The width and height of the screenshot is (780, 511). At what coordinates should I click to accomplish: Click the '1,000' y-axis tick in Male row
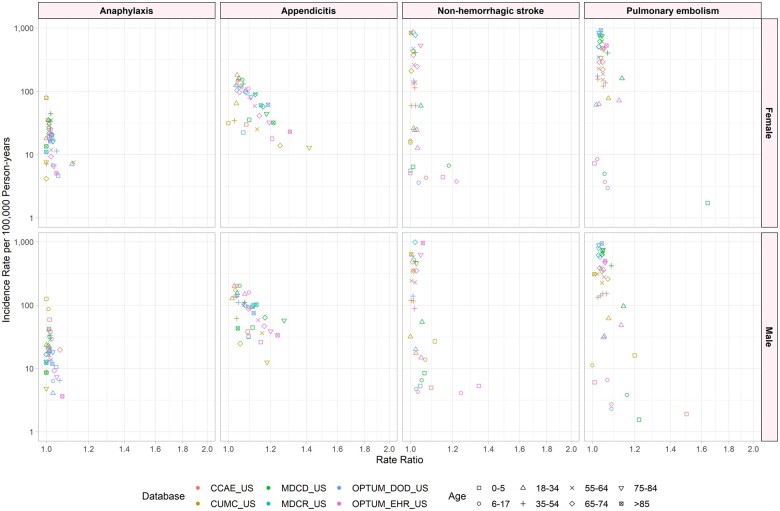click(24, 242)
